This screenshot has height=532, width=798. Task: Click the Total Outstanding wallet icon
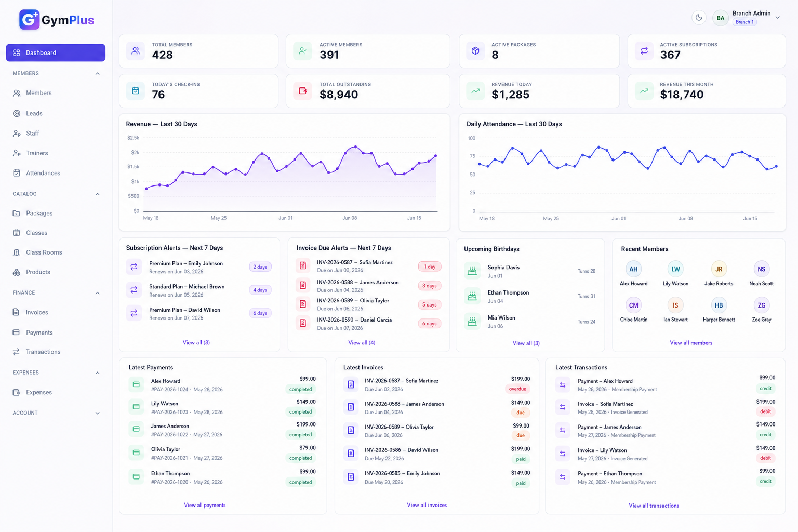click(302, 90)
